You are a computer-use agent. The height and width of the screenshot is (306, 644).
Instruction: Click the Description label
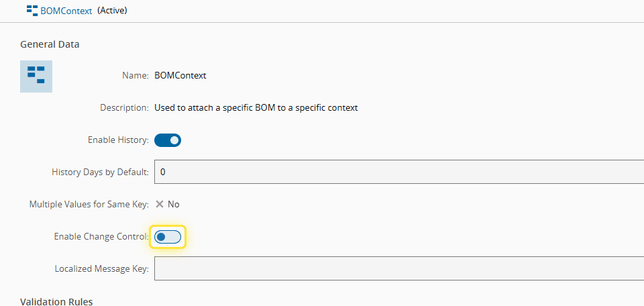[x=124, y=107]
